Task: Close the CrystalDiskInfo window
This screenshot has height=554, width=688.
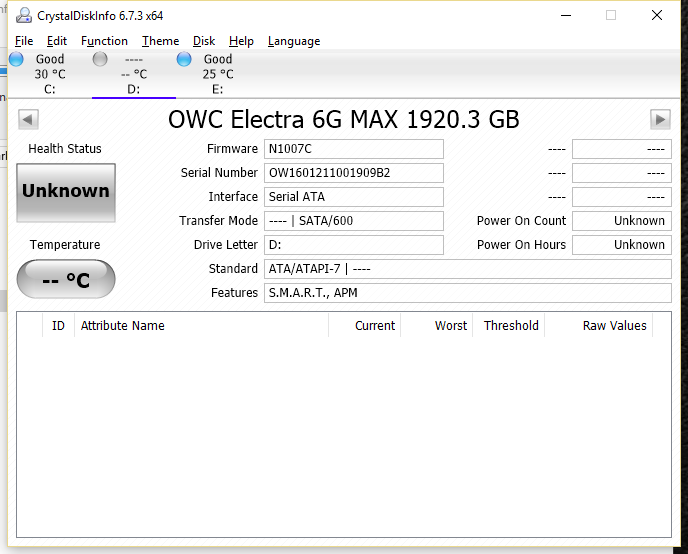Action: click(657, 15)
